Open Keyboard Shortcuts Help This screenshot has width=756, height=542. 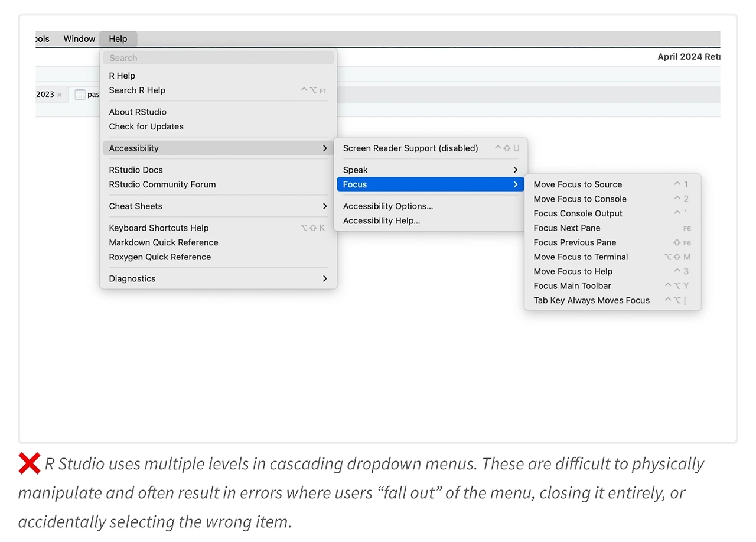(x=219, y=228)
